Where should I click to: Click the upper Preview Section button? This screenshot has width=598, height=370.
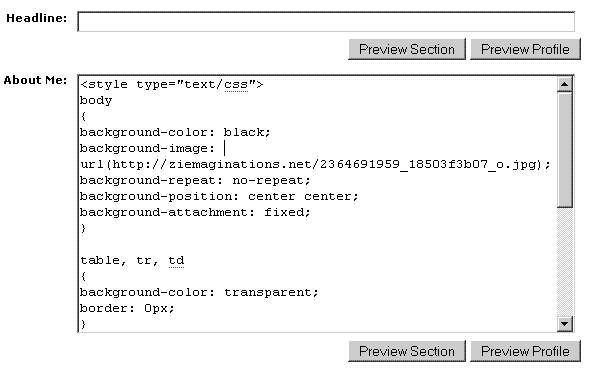point(407,49)
